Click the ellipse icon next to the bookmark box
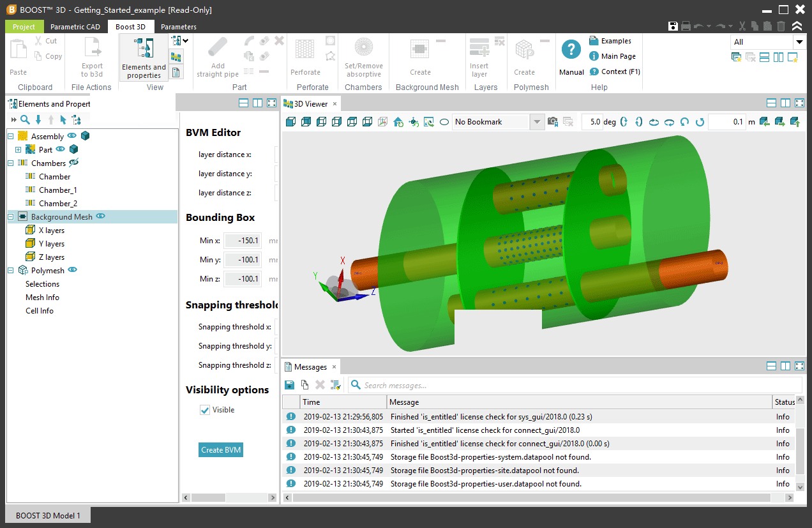Screen dimensions: 812x528 click(x=444, y=121)
